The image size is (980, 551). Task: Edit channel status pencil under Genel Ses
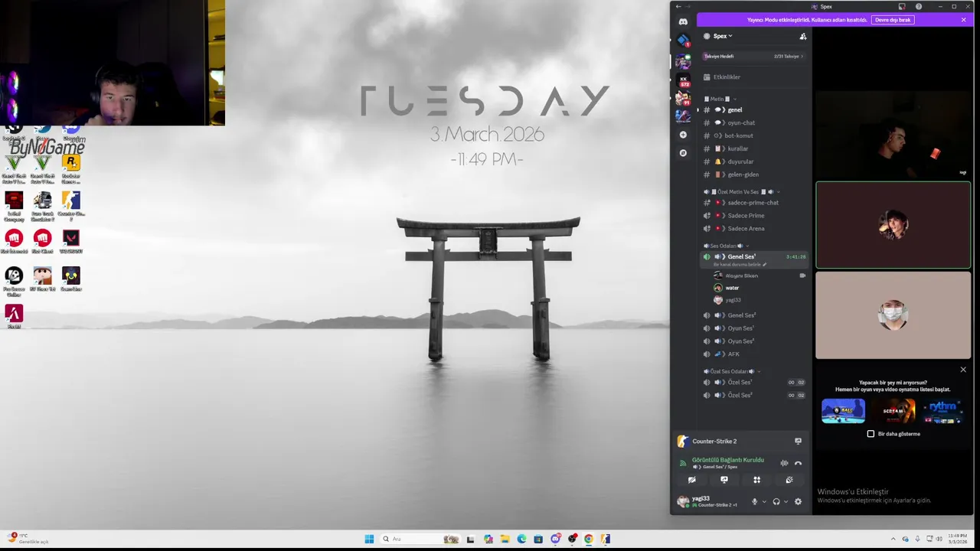(x=764, y=265)
